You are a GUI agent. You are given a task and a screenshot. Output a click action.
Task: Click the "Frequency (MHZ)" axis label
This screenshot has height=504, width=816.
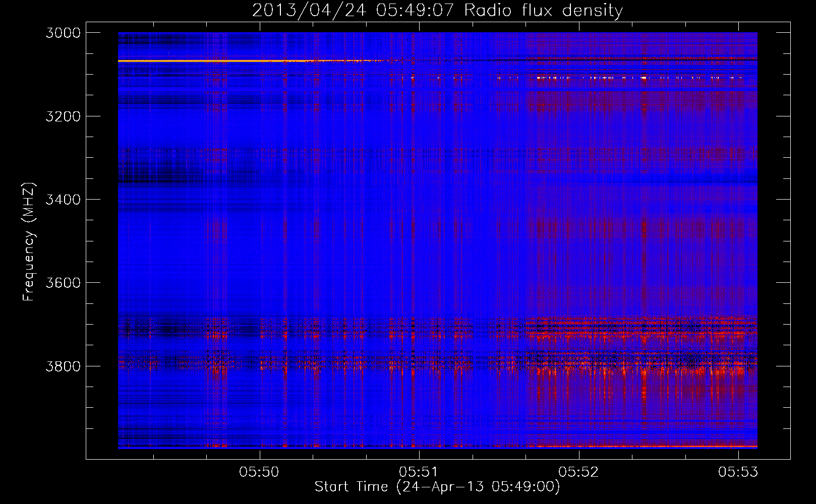tap(29, 242)
